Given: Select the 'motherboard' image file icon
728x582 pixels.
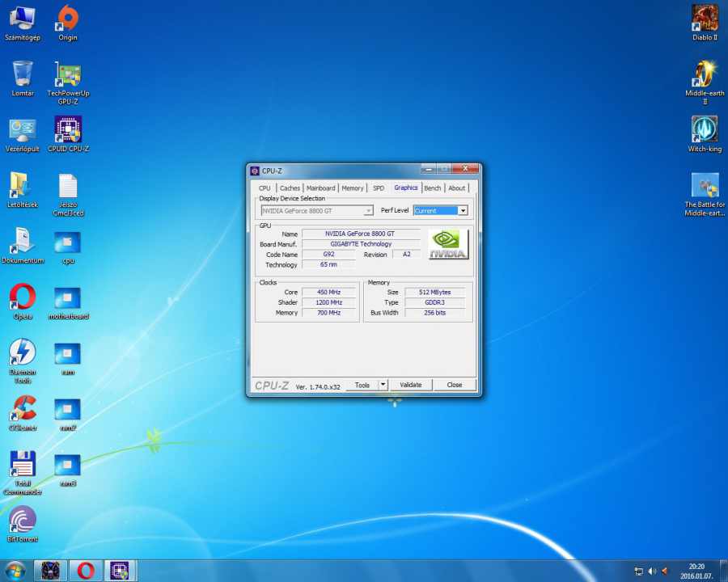Looking at the screenshot, I should 68,302.
